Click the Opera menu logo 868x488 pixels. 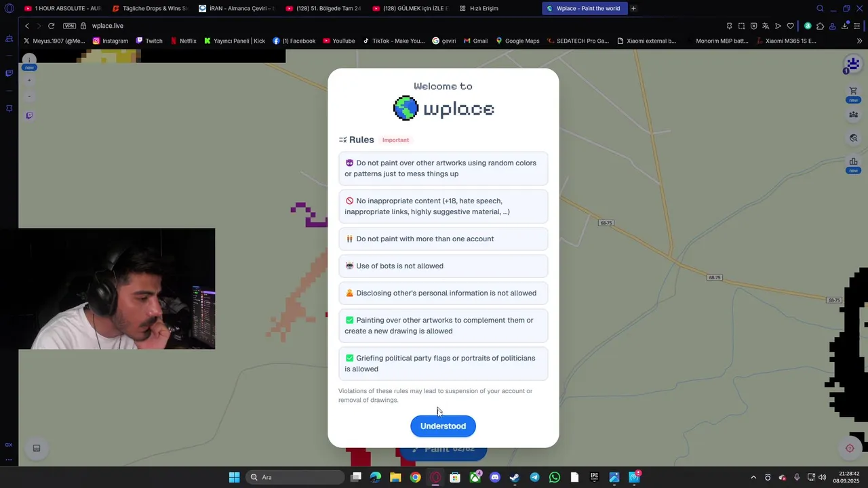(9, 8)
